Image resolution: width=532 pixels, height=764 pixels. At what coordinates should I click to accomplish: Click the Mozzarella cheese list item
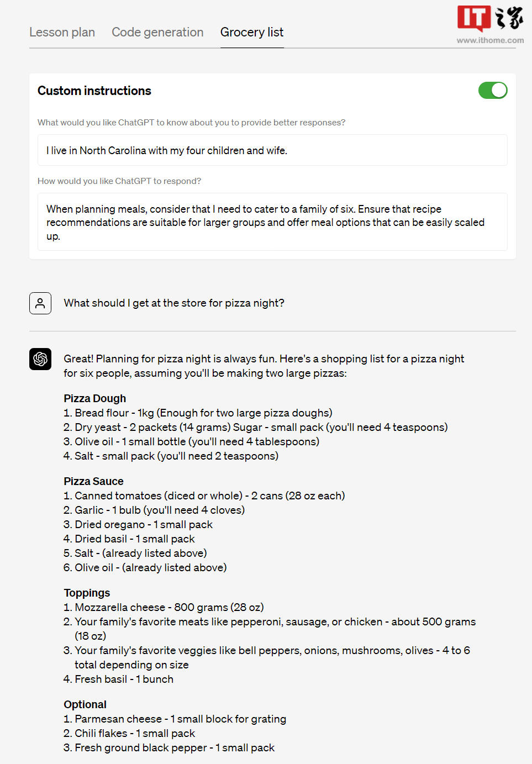169,607
